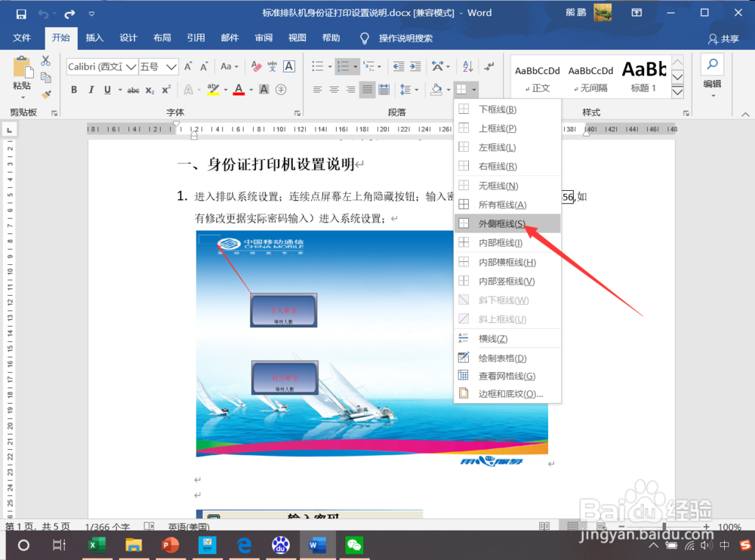The image size is (755, 560).
Task: Toggle the Show/Hide paragraph marks icon
Action: (488, 66)
